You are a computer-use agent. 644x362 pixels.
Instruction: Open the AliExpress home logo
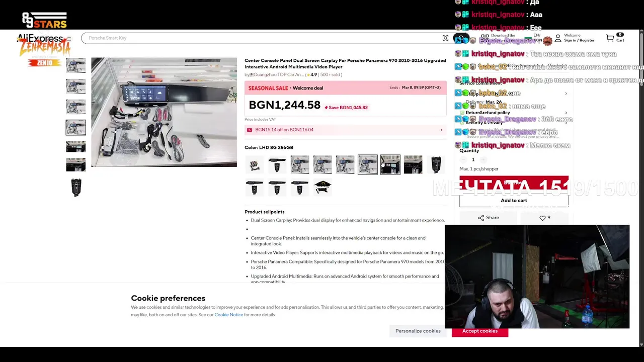pos(40,38)
